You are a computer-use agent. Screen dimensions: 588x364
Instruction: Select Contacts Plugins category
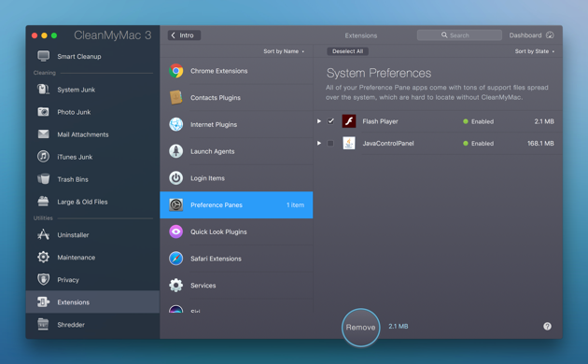[236, 97]
